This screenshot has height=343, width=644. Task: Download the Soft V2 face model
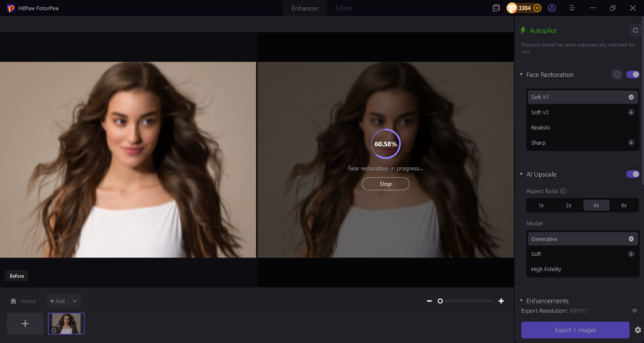[x=631, y=112]
